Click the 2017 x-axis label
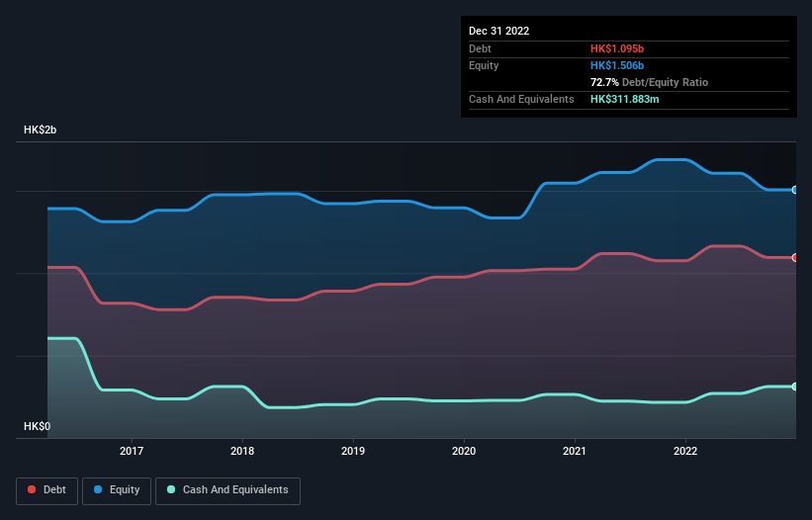The height and width of the screenshot is (520, 812). tap(132, 451)
